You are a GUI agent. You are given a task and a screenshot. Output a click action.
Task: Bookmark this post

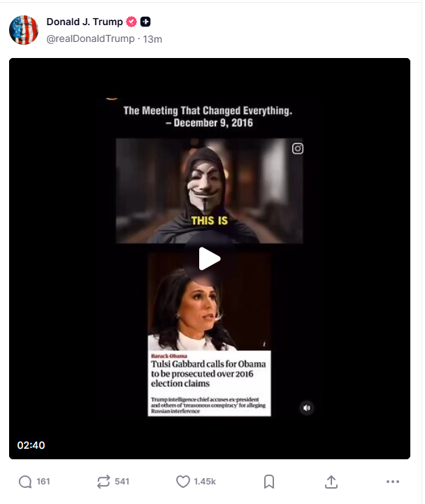tap(268, 482)
